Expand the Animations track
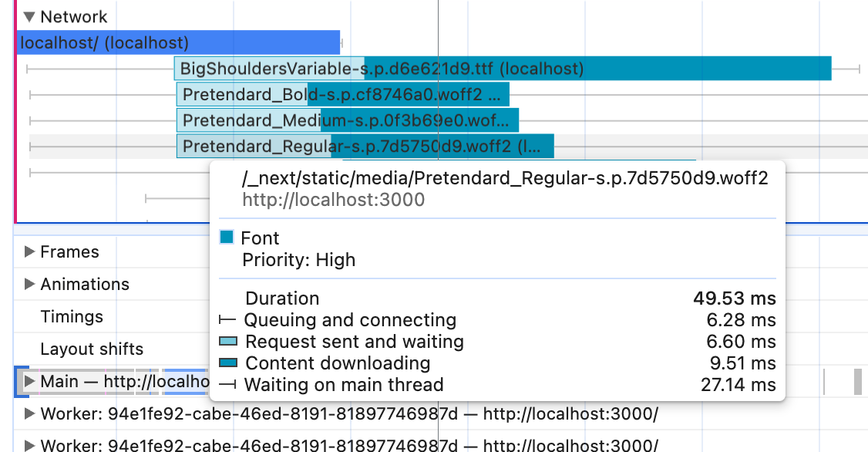Screen dimensions: 868x452 pyautogui.click(x=30, y=284)
